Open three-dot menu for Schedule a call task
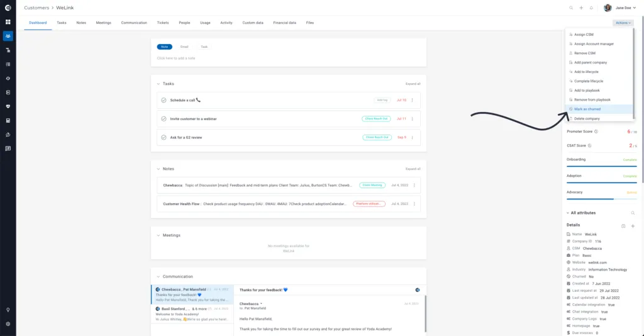The height and width of the screenshot is (336, 644). tap(413, 100)
